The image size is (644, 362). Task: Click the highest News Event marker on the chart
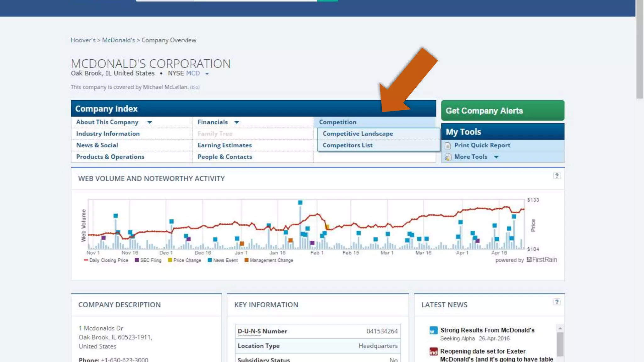tap(300, 203)
